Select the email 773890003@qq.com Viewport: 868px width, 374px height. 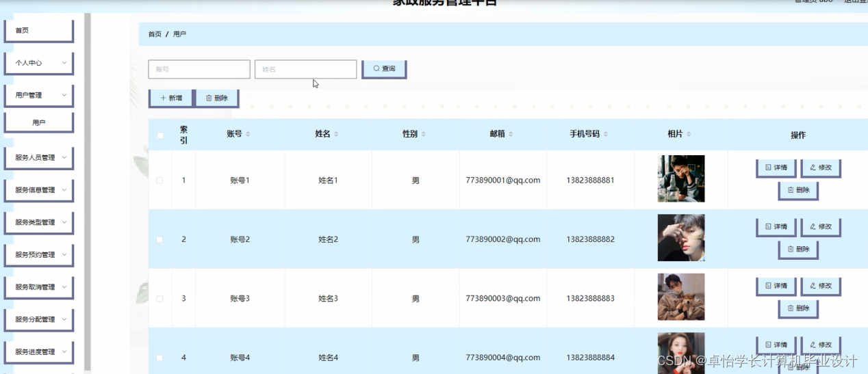(x=503, y=299)
